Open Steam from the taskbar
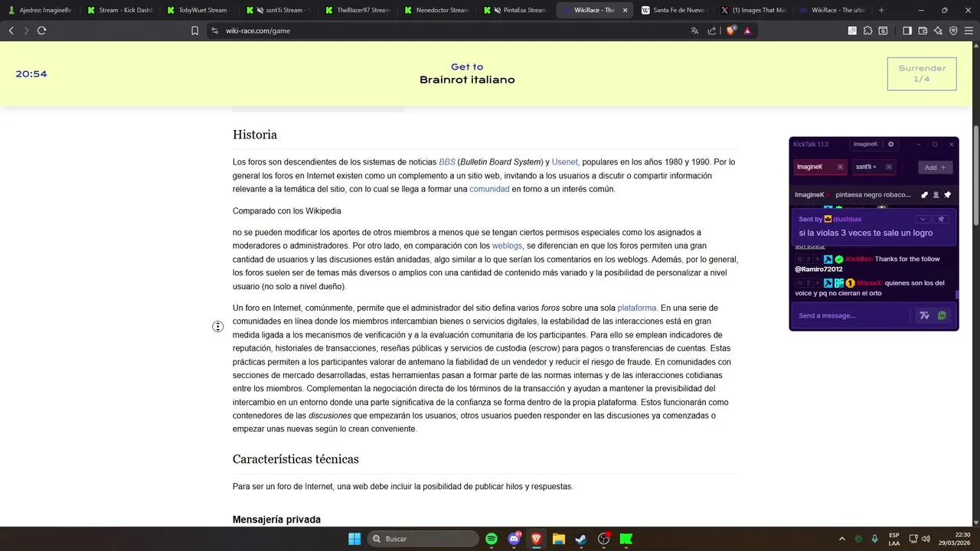The width and height of the screenshot is (980, 551). [x=581, y=539]
